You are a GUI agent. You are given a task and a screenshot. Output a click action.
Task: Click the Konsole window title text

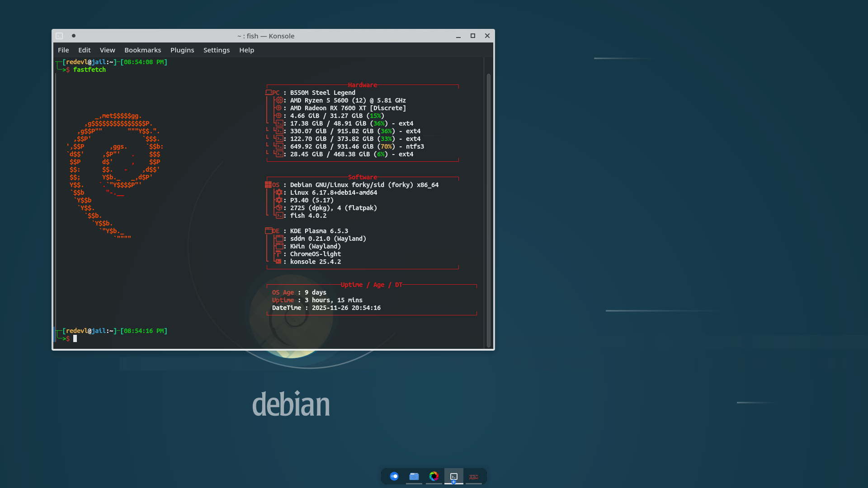(x=266, y=36)
